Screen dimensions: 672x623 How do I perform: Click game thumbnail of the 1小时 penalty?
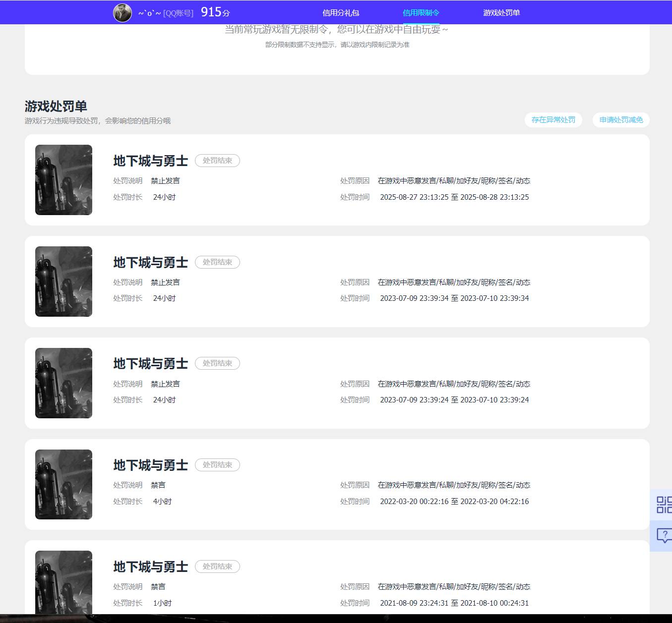coord(63,582)
